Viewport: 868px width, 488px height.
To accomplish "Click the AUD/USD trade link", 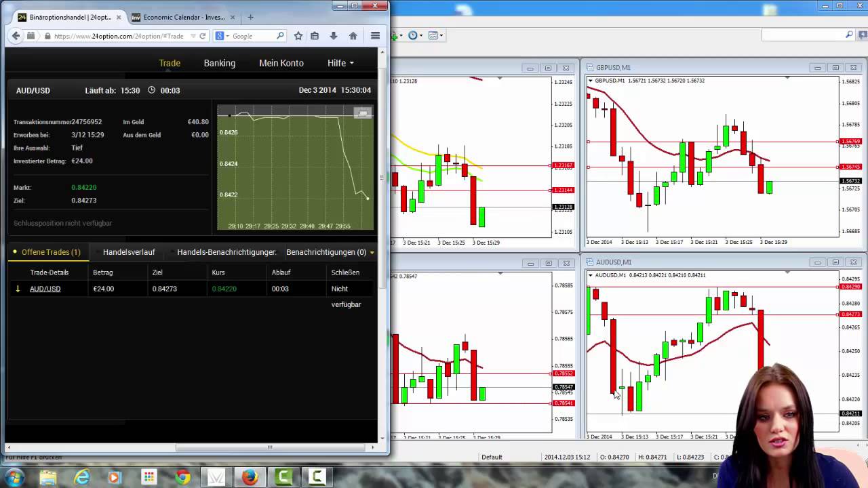I will coord(45,289).
